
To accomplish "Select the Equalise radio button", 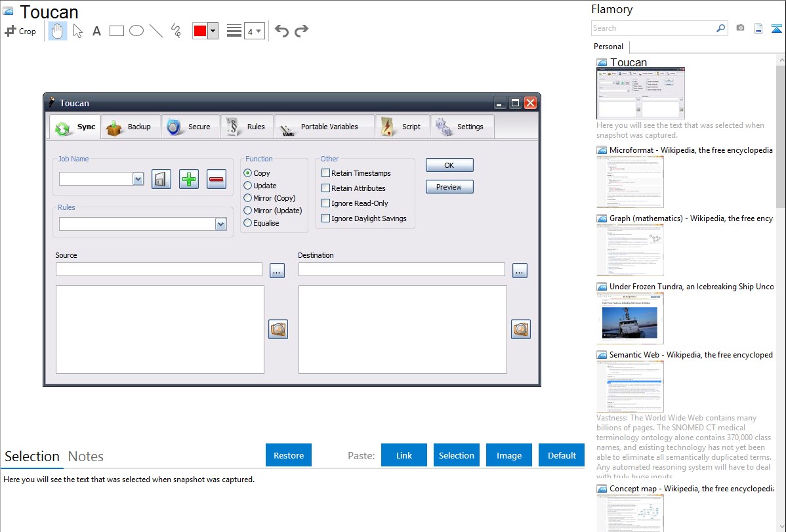I will click(247, 223).
